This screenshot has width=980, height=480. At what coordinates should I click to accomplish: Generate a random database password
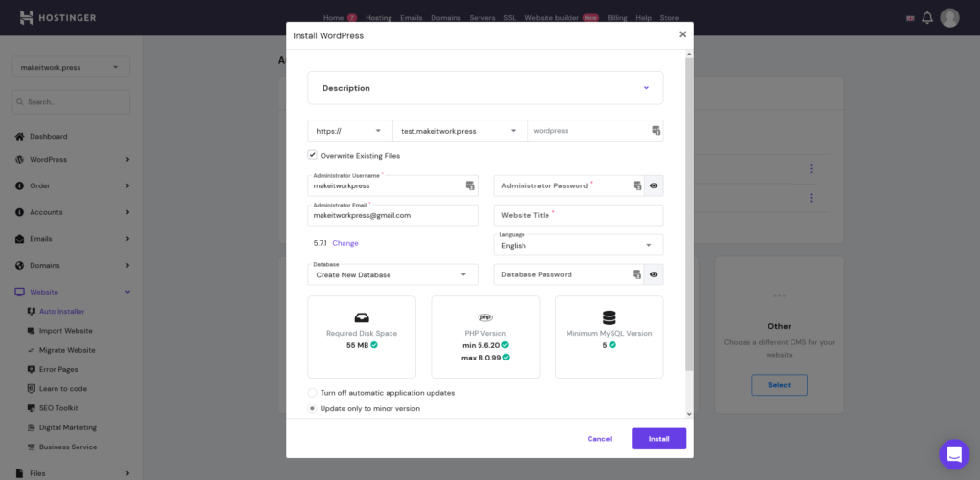click(636, 274)
